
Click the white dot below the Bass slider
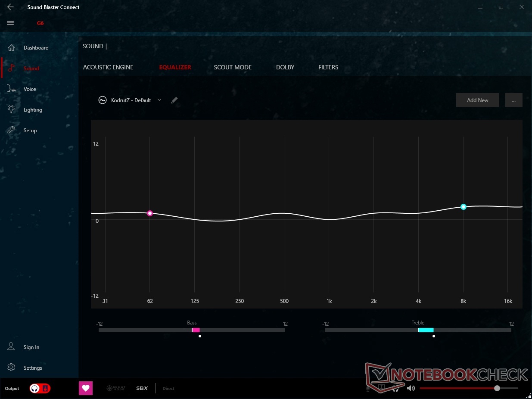200,336
